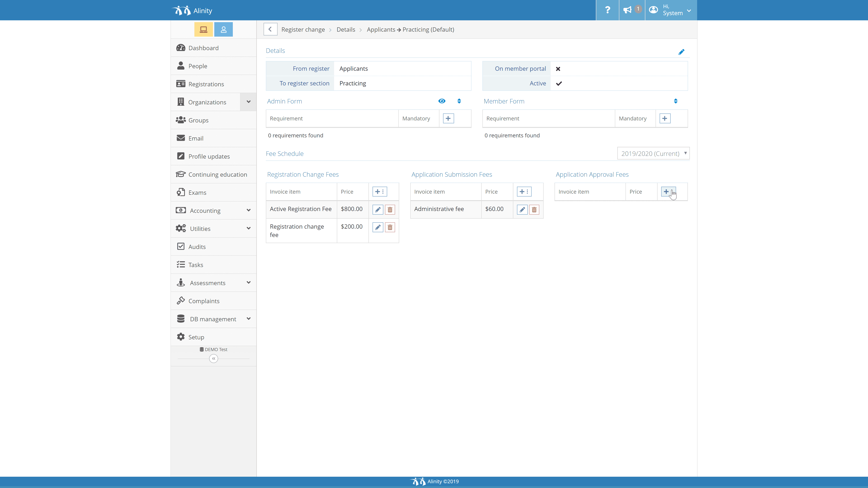Click the $800.00 price cell
Screen dimensions: 868x488
[352, 209]
